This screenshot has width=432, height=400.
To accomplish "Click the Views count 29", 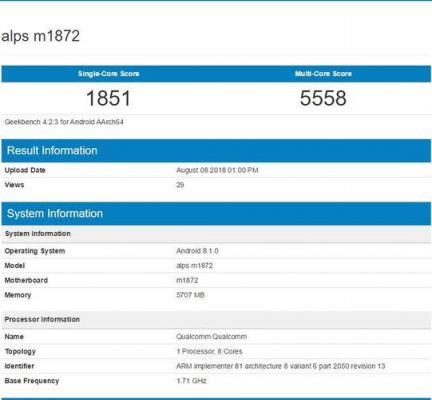I will click(x=180, y=185).
